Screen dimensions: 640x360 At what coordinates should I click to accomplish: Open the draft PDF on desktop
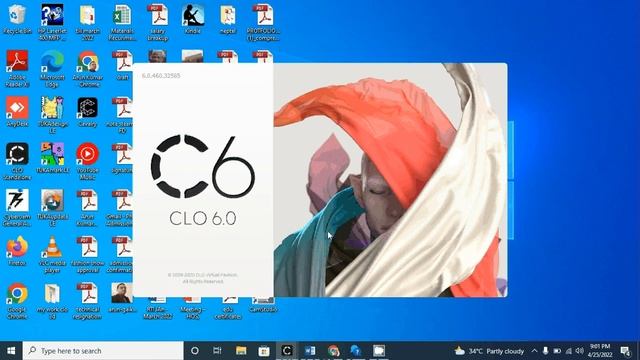click(x=122, y=65)
